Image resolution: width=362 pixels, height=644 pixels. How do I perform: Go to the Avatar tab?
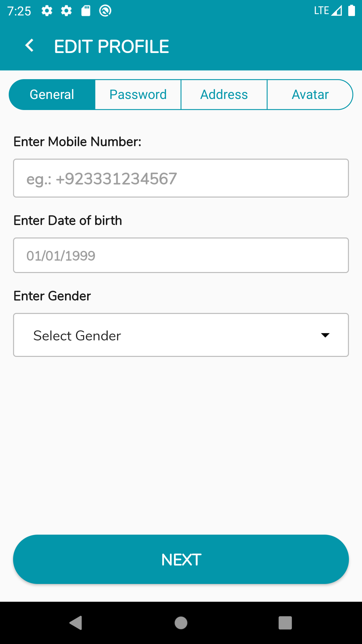(x=310, y=95)
